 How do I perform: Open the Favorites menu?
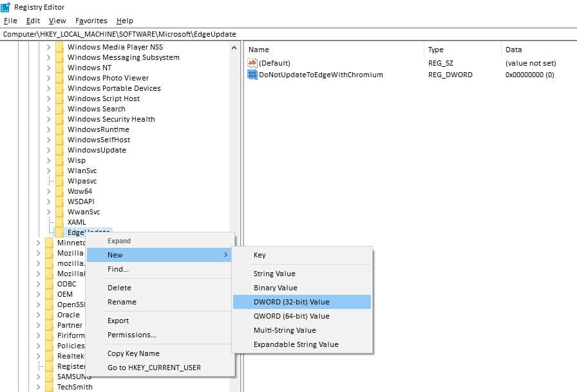tap(91, 21)
